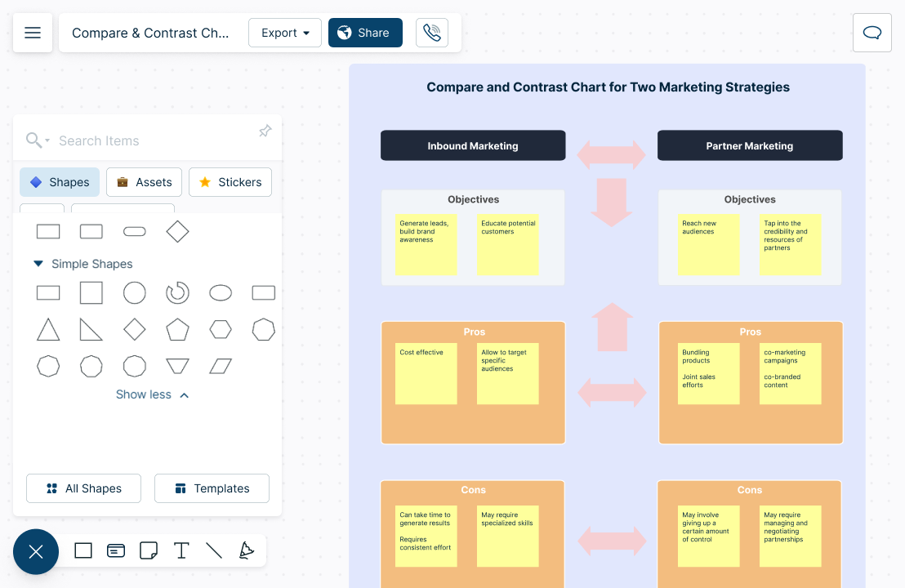Pick the hexagon shape
The image size is (905, 588).
click(x=221, y=329)
